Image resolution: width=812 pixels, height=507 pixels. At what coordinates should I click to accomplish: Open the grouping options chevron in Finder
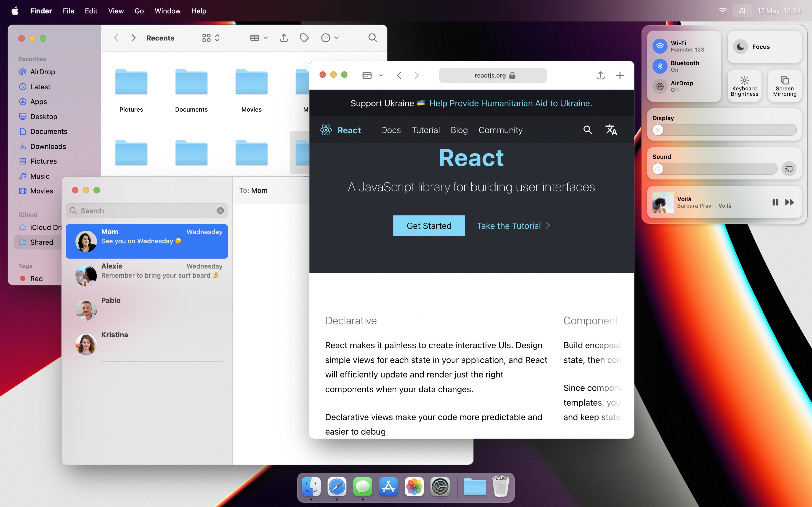(x=217, y=38)
